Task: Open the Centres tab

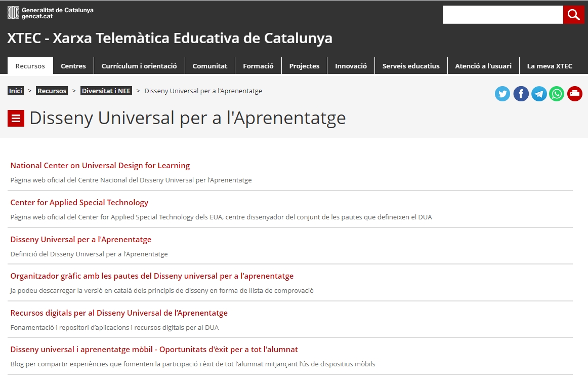Action: pos(73,66)
